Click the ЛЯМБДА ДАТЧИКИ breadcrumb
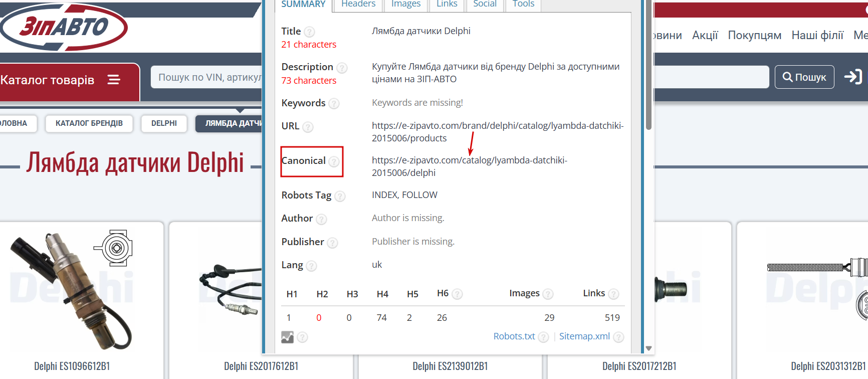Screen dimensions: 868x379 (x=229, y=123)
